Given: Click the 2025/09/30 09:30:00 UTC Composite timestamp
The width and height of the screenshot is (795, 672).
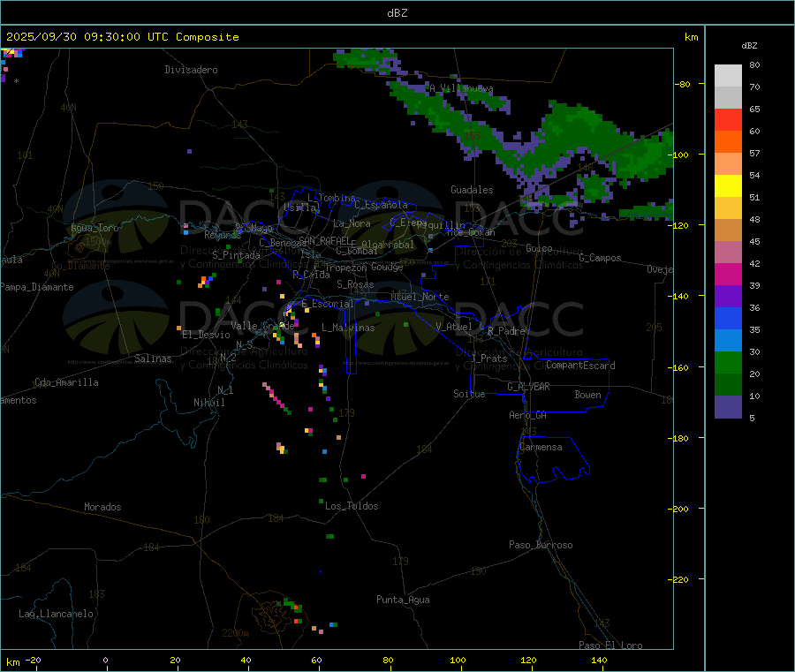Looking at the screenshot, I should coord(122,37).
